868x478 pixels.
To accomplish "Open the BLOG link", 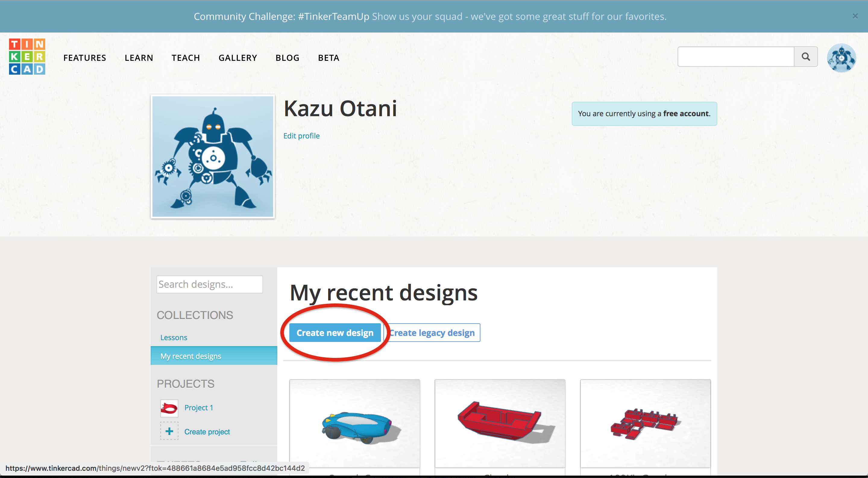I will (288, 58).
